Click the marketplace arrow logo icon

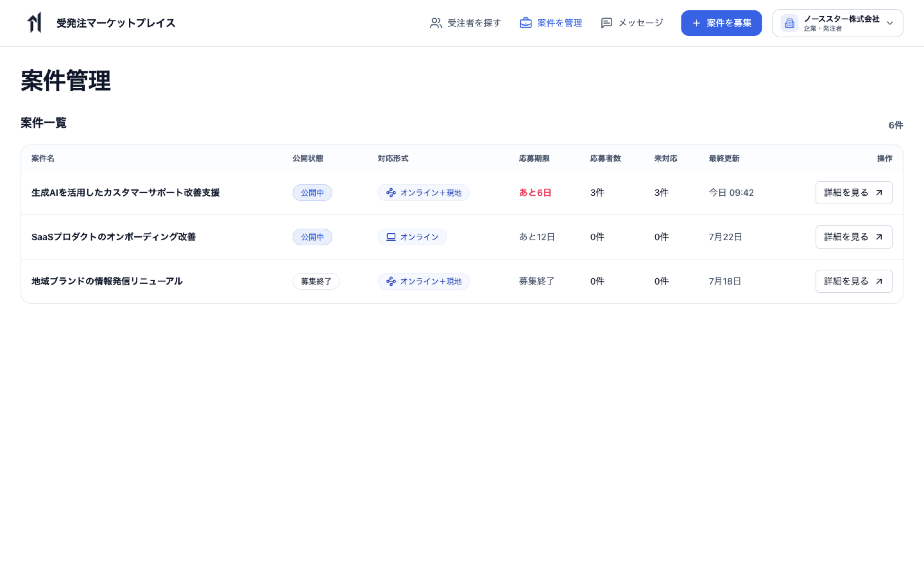[x=34, y=23]
